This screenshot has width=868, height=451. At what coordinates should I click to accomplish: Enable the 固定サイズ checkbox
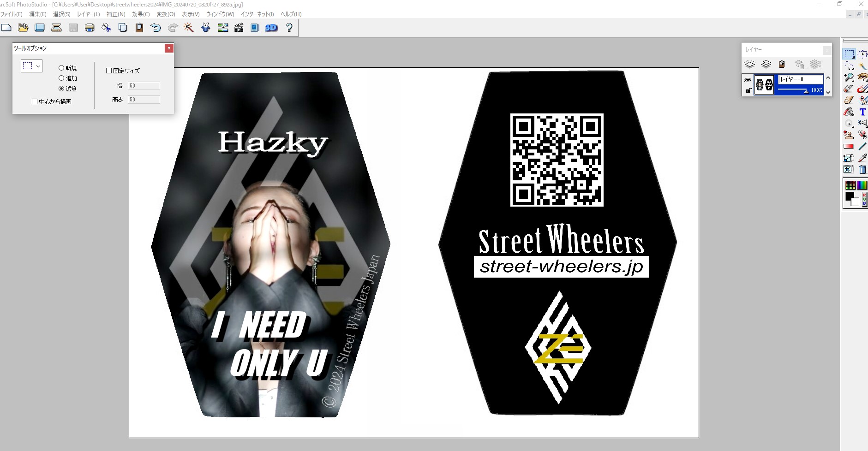[109, 71]
